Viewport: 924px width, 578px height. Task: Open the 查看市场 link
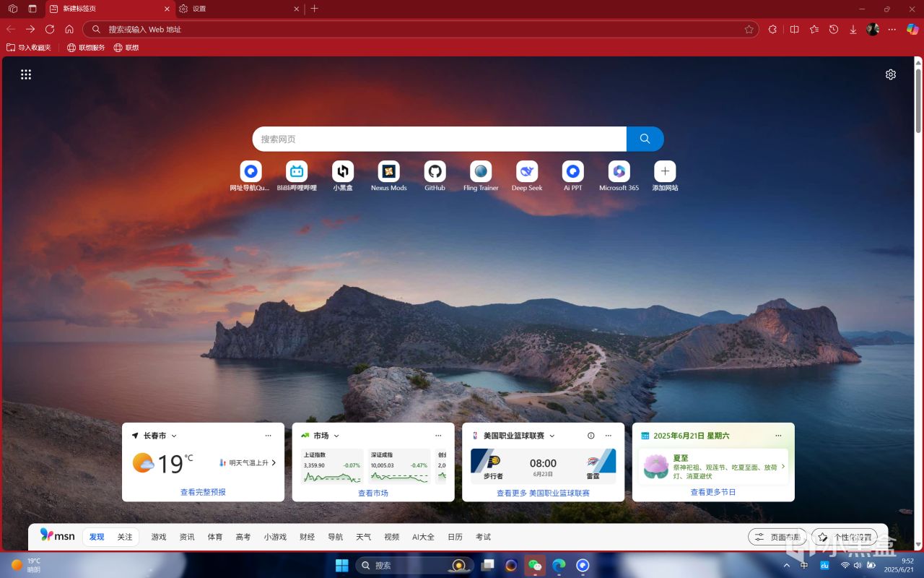click(373, 493)
